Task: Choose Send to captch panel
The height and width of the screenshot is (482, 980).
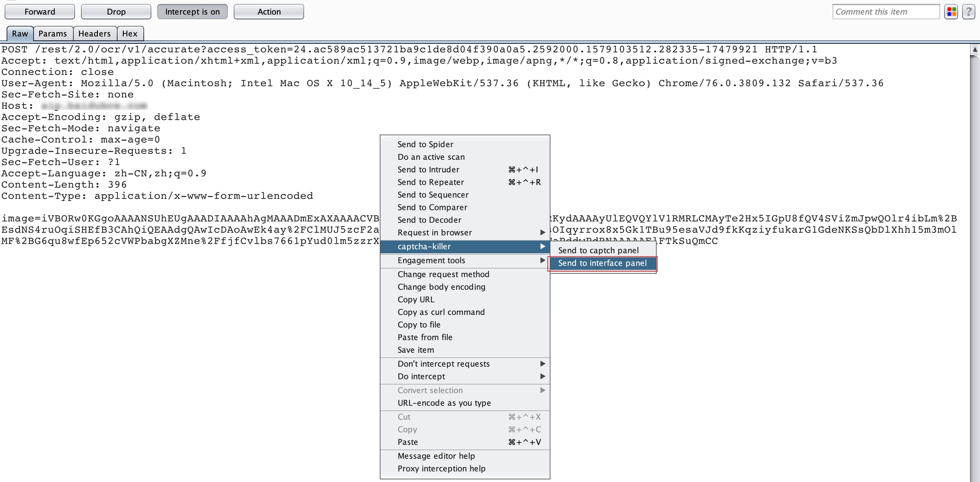Action: (598, 250)
